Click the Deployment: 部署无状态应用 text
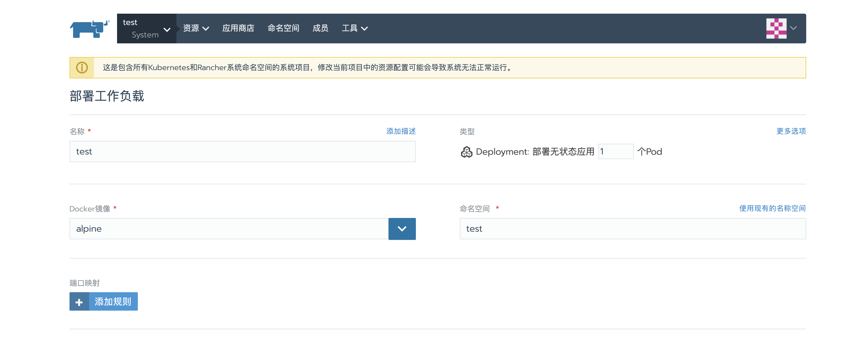Viewport: 868px width, 351px height. [535, 152]
